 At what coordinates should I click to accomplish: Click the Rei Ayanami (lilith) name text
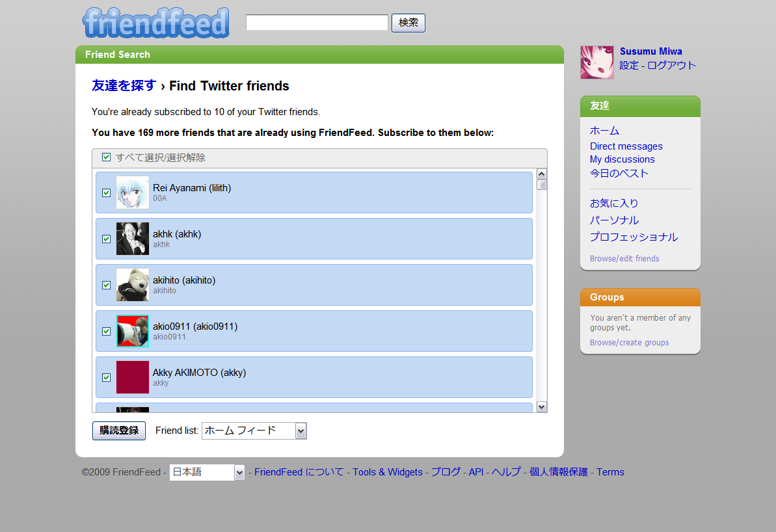click(x=192, y=188)
